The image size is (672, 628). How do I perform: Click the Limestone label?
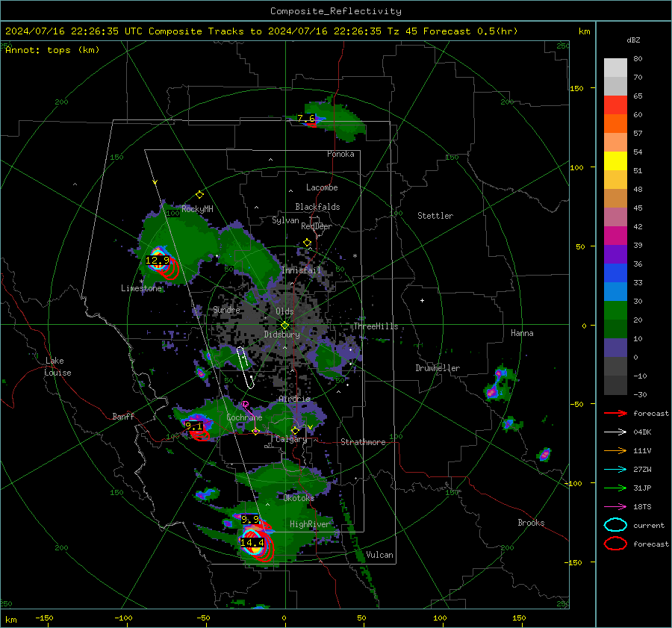pos(141,288)
